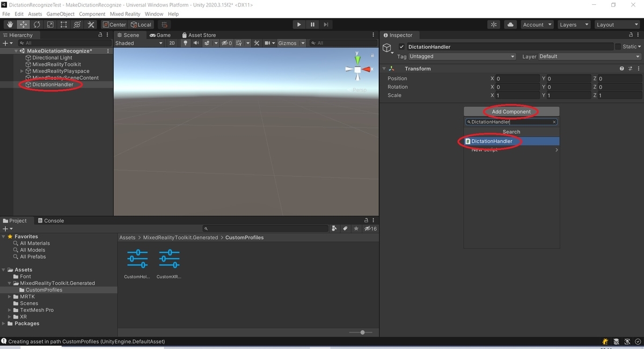Clear the component search field with X

click(x=554, y=122)
